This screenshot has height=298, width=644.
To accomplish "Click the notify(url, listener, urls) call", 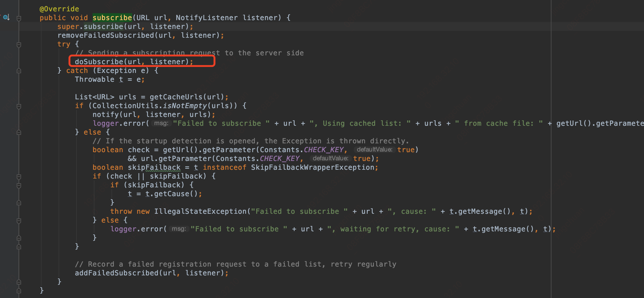I will [x=154, y=114].
